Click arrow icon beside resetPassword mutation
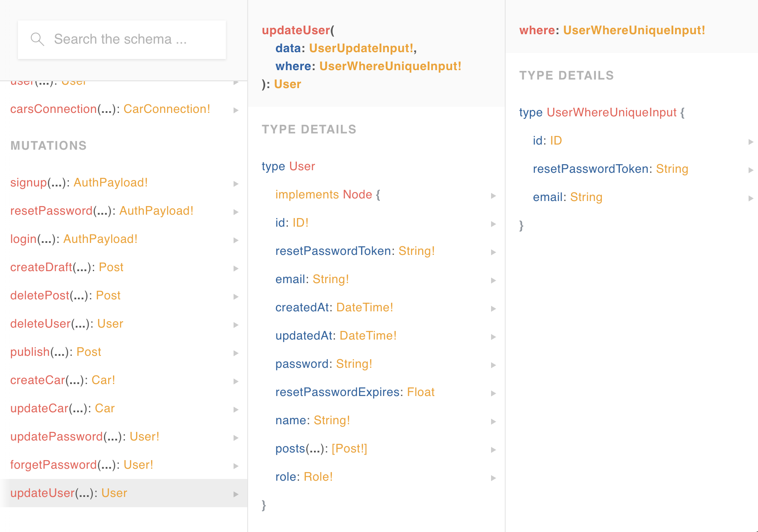 [236, 212]
